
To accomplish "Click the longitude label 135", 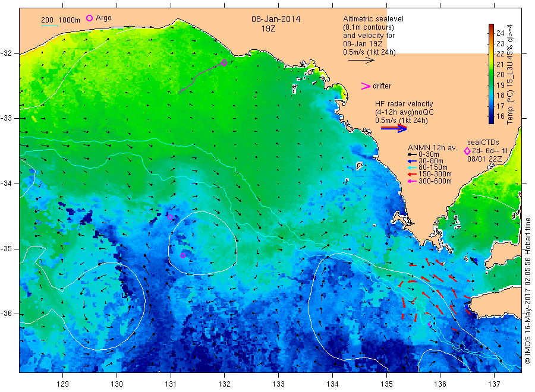I will tap(386, 384).
